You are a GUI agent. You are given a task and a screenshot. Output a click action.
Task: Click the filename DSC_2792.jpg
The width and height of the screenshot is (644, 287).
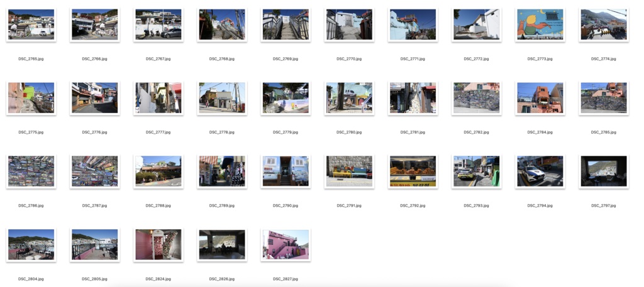click(x=413, y=206)
